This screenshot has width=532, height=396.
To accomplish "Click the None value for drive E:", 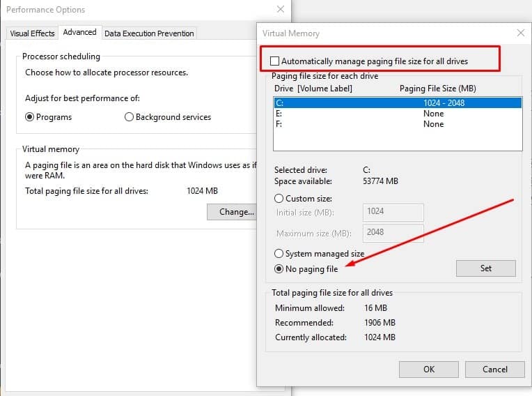I will 433,114.
